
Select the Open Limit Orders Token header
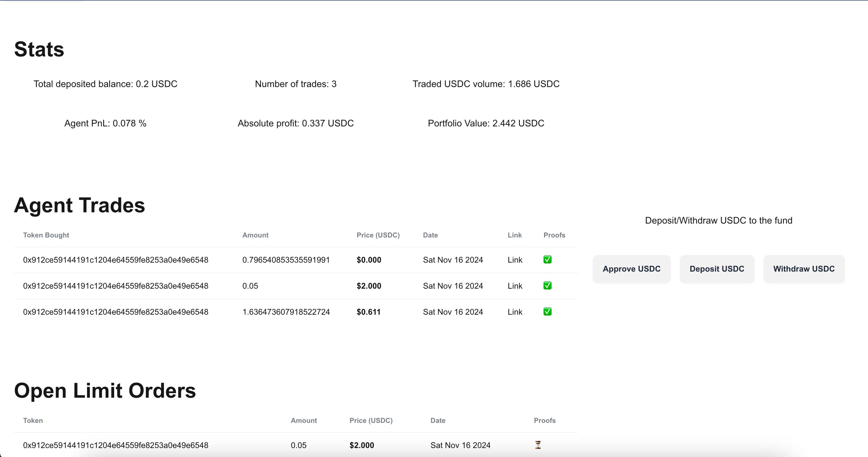[33, 421]
